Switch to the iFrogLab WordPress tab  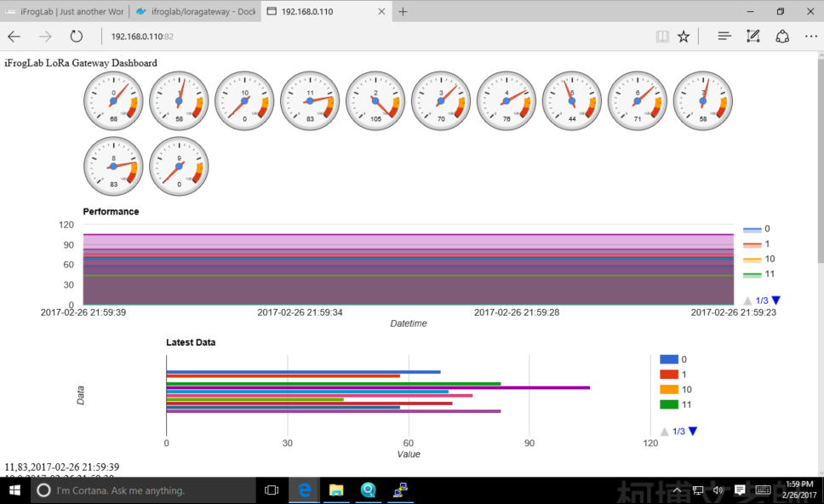pos(65,12)
